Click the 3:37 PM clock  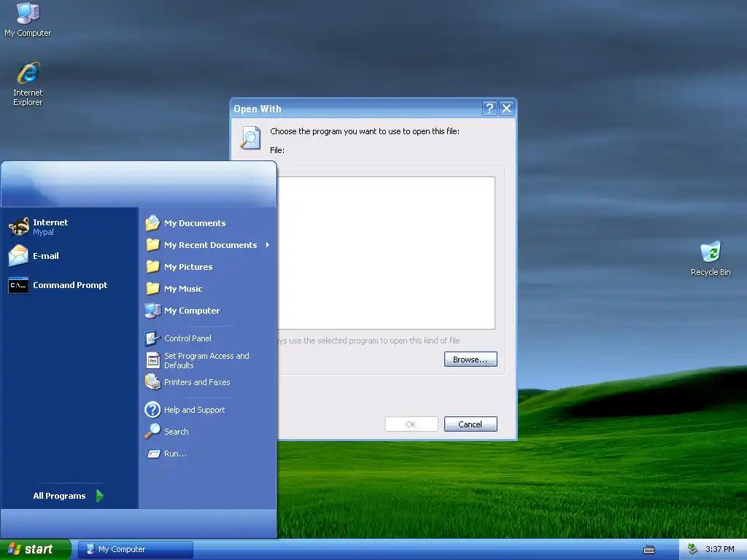[x=720, y=549]
